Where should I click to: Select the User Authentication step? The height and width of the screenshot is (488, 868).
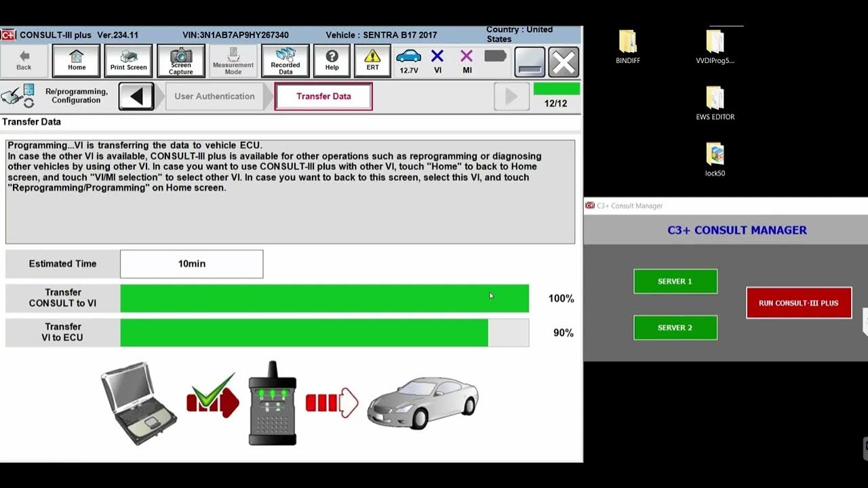point(214,96)
